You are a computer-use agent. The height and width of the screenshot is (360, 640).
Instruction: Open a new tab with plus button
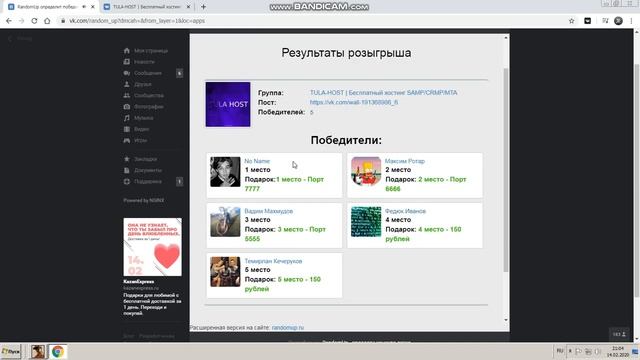203,7
